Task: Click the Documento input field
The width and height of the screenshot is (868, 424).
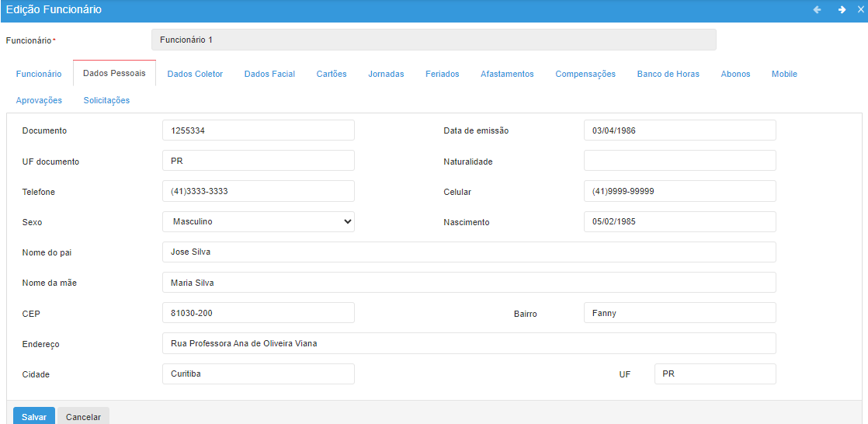Action: 259,130
